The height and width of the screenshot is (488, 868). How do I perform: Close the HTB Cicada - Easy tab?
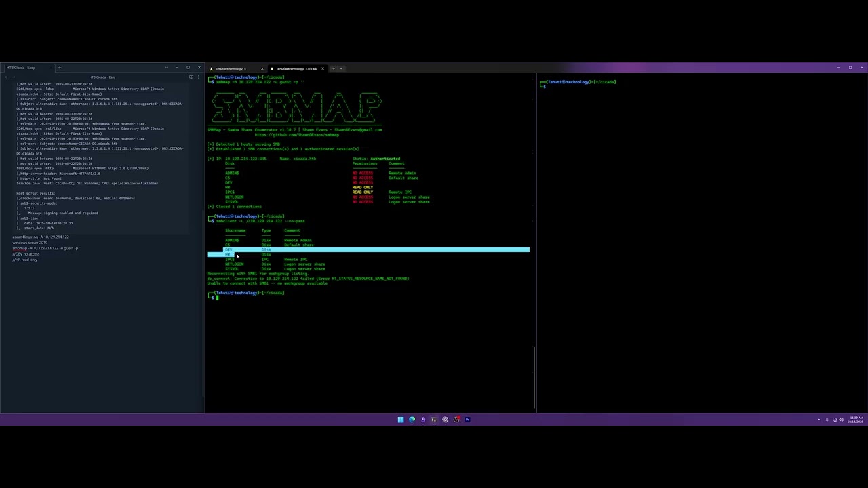(50, 68)
